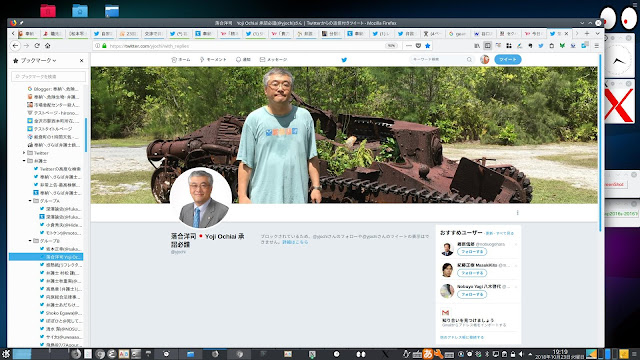Click the Twitter bird logo in the page header
This screenshot has width=640, height=360.
(344, 60)
